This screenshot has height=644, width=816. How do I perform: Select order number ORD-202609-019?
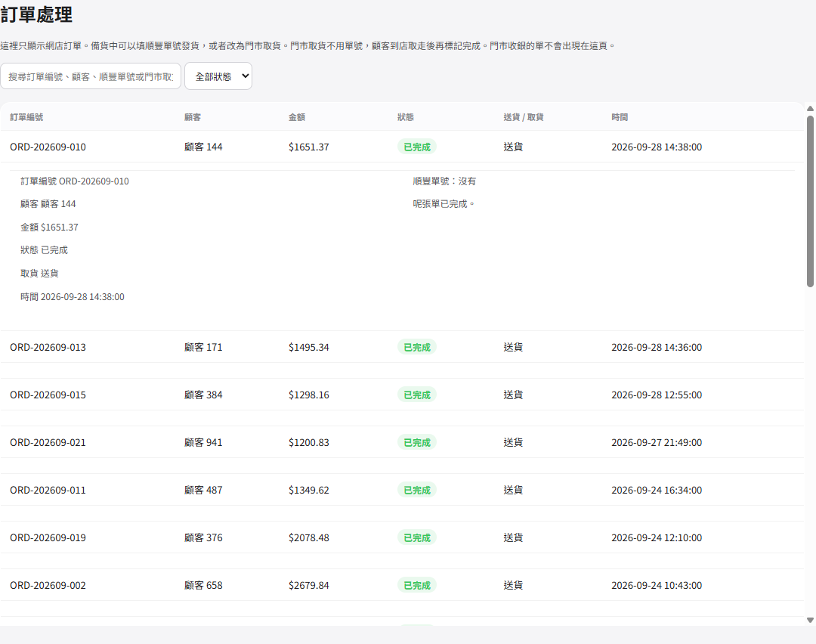coord(48,537)
